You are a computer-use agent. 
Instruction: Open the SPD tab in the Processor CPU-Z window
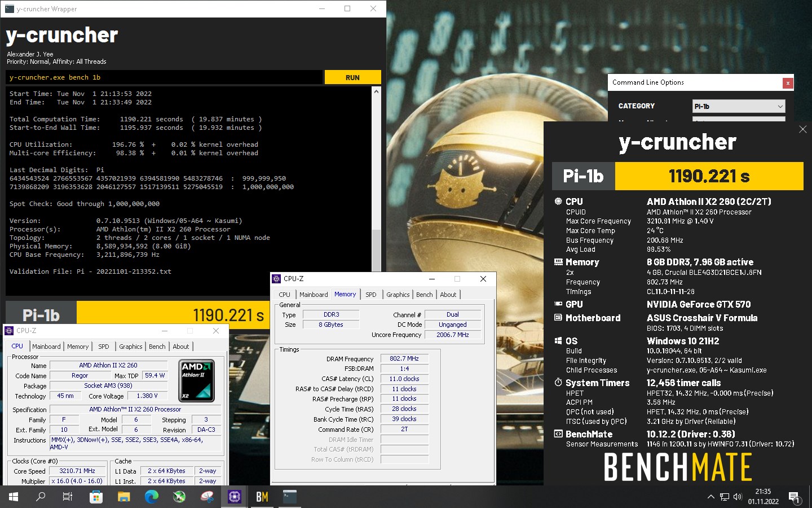click(x=104, y=347)
